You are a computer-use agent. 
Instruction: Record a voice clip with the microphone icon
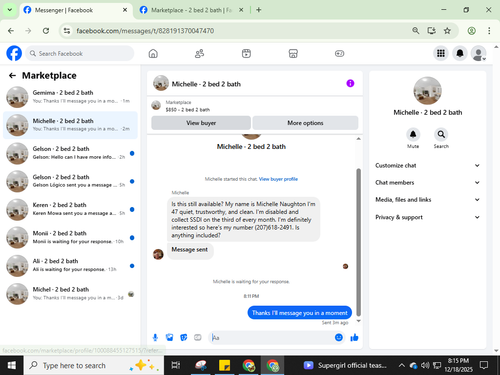point(155,338)
